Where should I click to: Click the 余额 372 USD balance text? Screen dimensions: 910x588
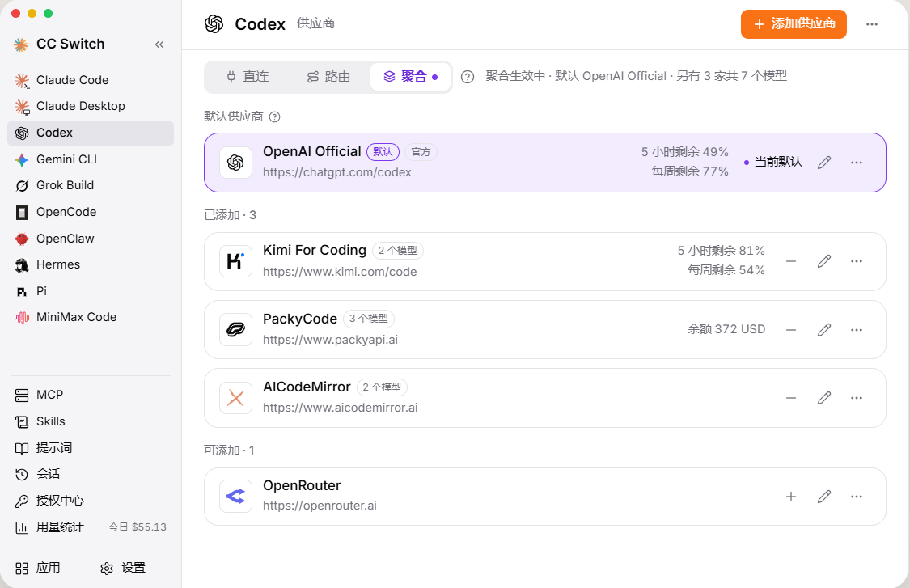(x=726, y=329)
